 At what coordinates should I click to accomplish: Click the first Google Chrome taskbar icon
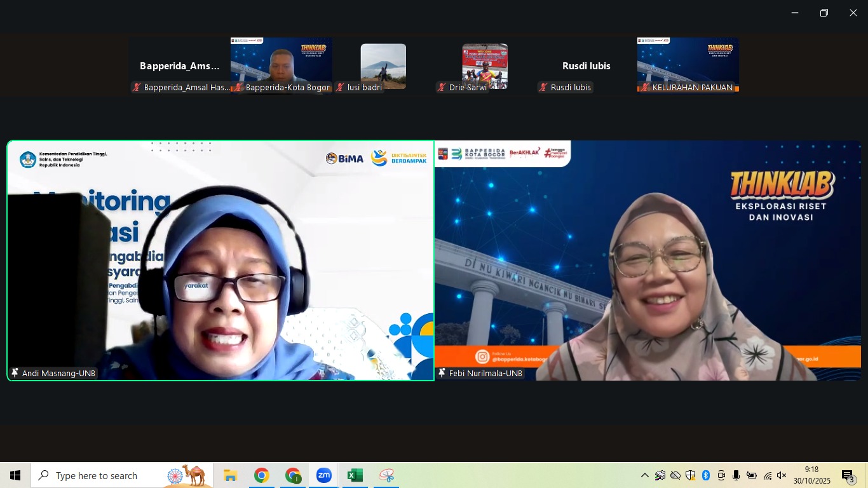pyautogui.click(x=261, y=475)
